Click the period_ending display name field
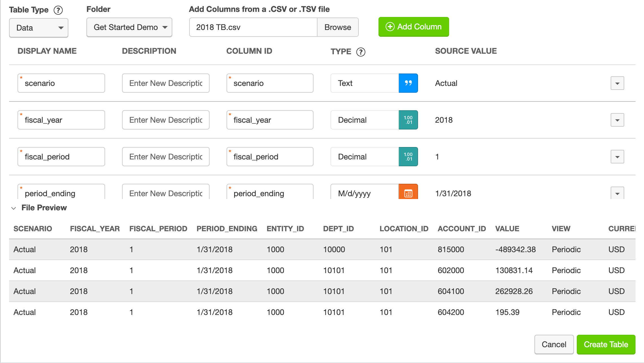Screen dimensions: 644x363 click(x=61, y=193)
